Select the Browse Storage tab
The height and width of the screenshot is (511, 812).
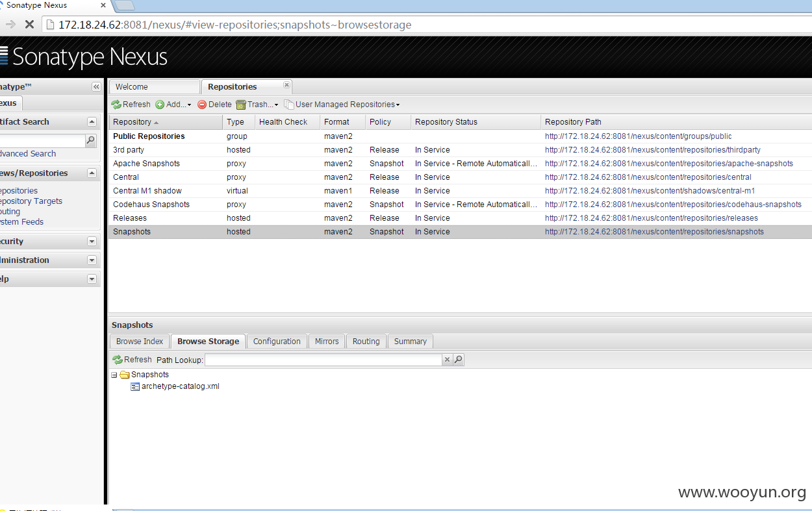coord(209,342)
